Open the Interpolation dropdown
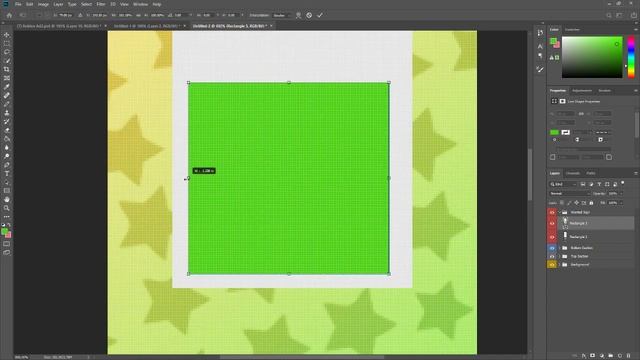640x360 pixels. [282, 15]
